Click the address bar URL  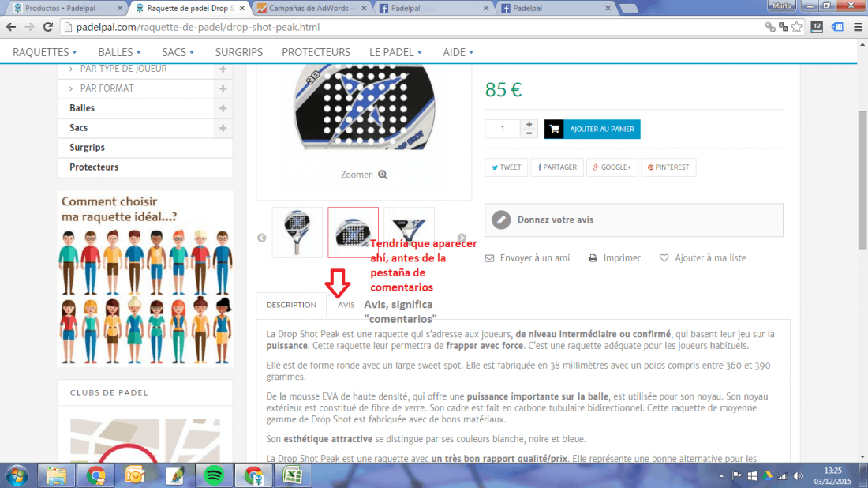(197, 27)
